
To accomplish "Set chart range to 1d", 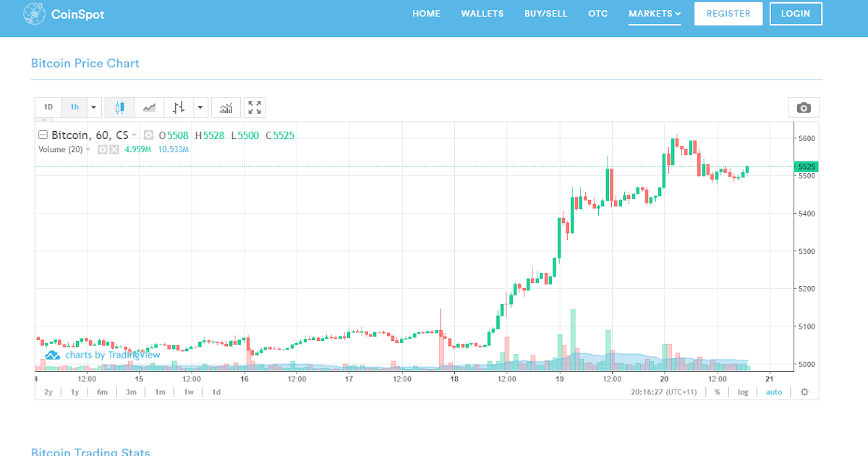I will click(x=216, y=392).
